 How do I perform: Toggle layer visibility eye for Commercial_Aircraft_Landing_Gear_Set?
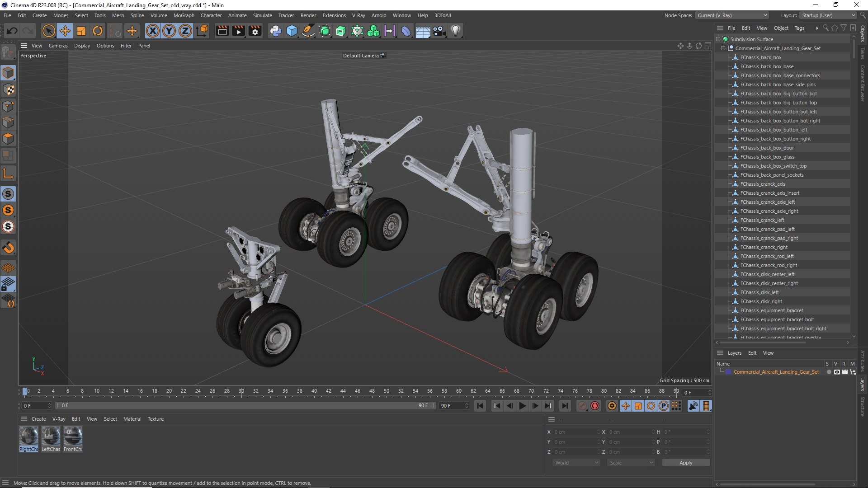tap(837, 372)
